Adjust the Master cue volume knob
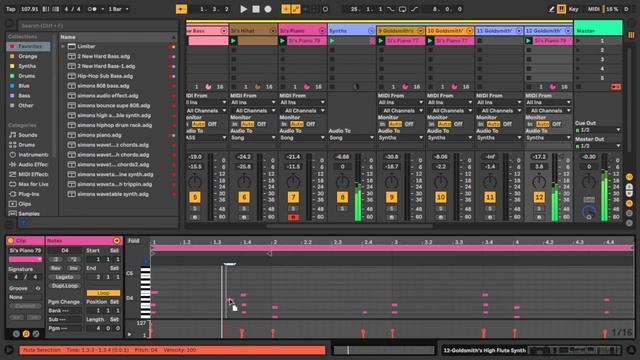 click(589, 211)
